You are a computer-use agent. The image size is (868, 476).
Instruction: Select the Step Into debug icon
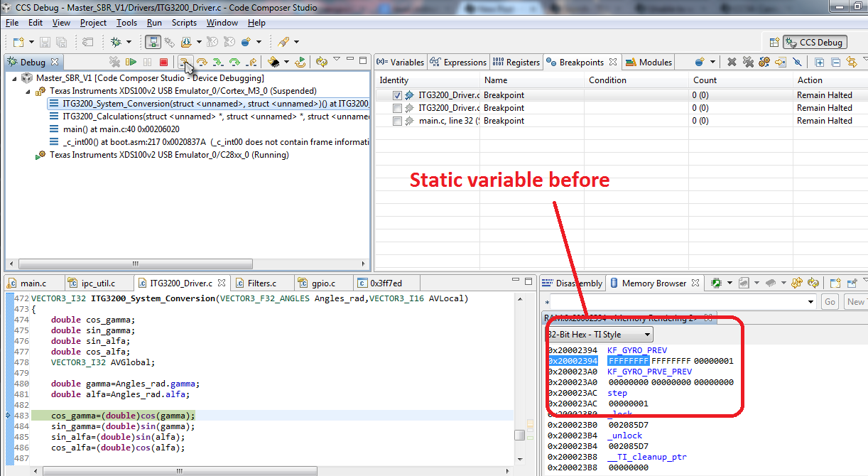185,62
